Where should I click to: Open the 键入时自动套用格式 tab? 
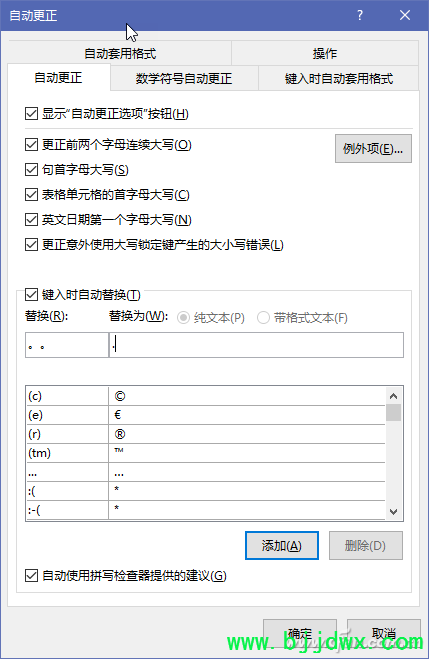click(339, 79)
